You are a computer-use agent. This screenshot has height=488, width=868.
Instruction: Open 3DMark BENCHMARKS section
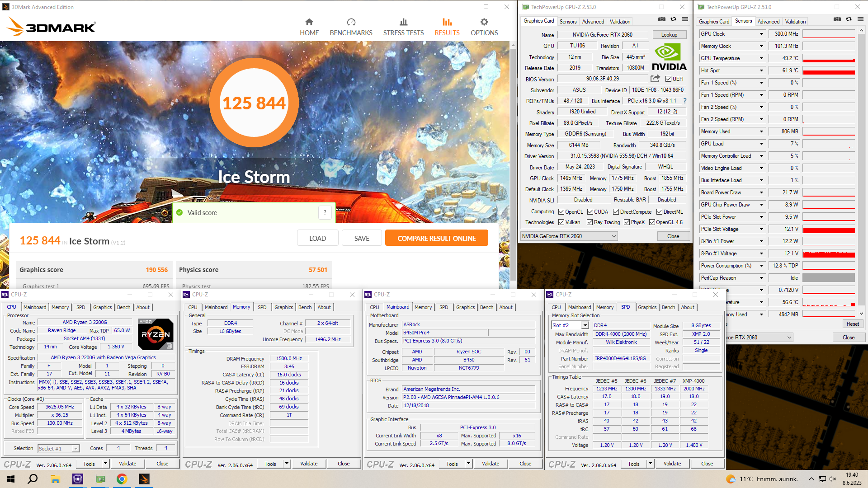tap(351, 28)
